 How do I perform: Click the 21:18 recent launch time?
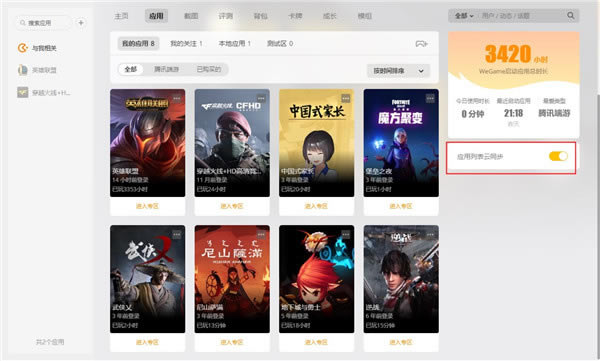(x=513, y=113)
